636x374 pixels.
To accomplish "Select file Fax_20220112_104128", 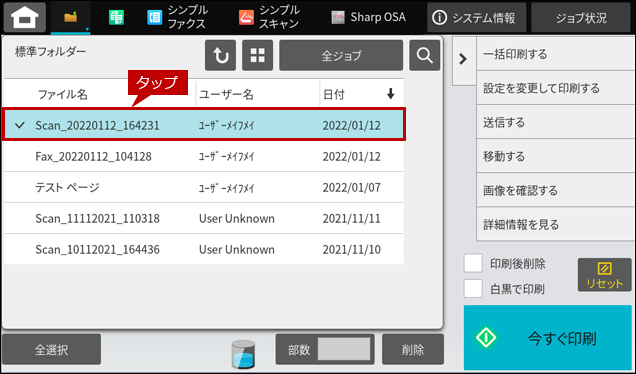I will coord(204,156).
